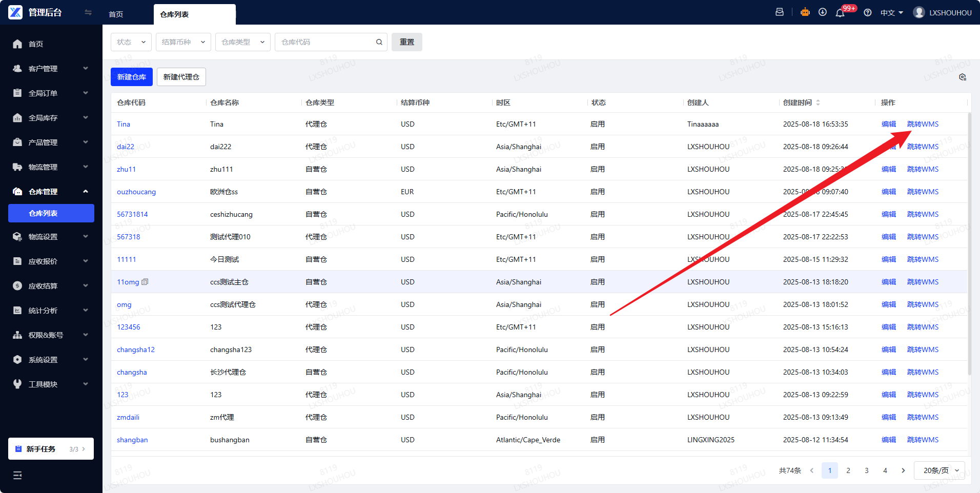The image size is (980, 493).
Task: Click the copy icon next to 11omg
Action: click(x=145, y=282)
